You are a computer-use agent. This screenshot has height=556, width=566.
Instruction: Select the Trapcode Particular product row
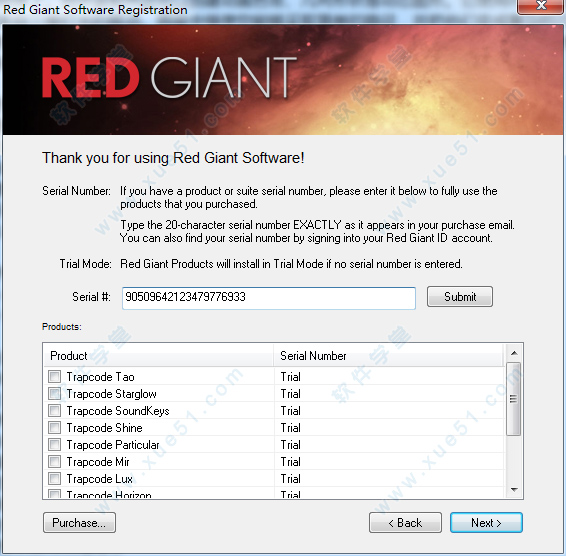(274, 444)
